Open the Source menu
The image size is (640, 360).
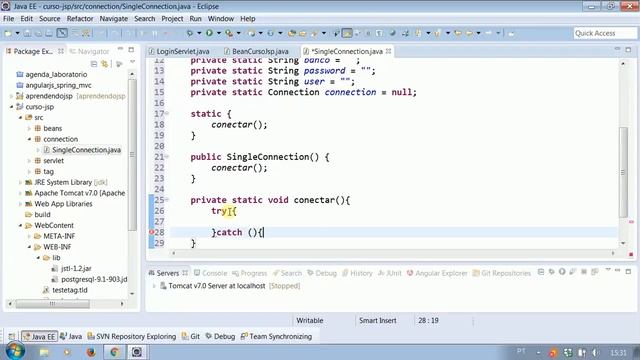tap(49, 19)
